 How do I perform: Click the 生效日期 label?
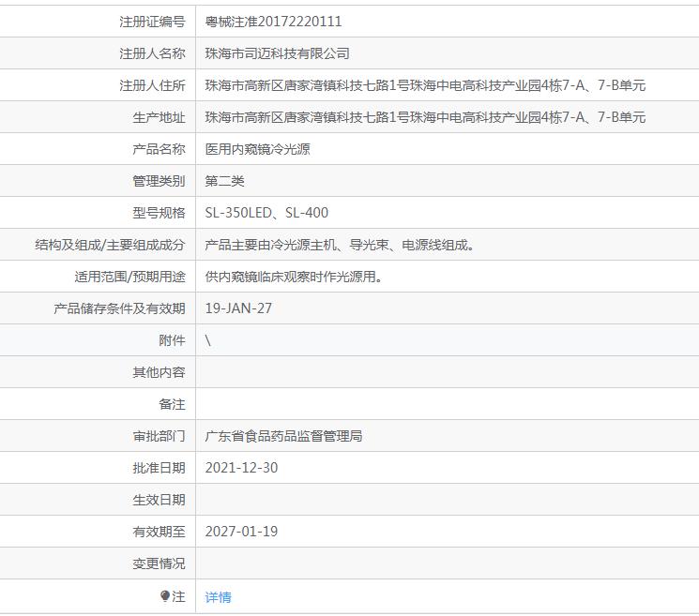159,500
